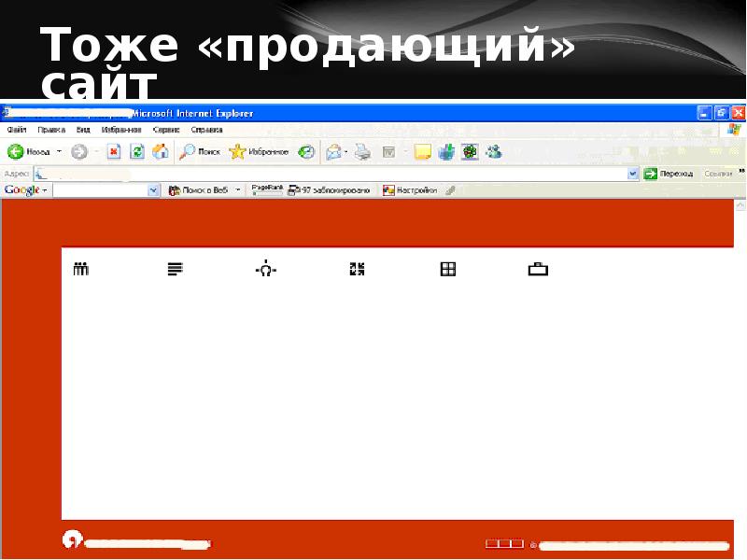Viewport: 747px width, 560px height.
Task: Expand the address bar dropdown arrow
Action: point(632,174)
